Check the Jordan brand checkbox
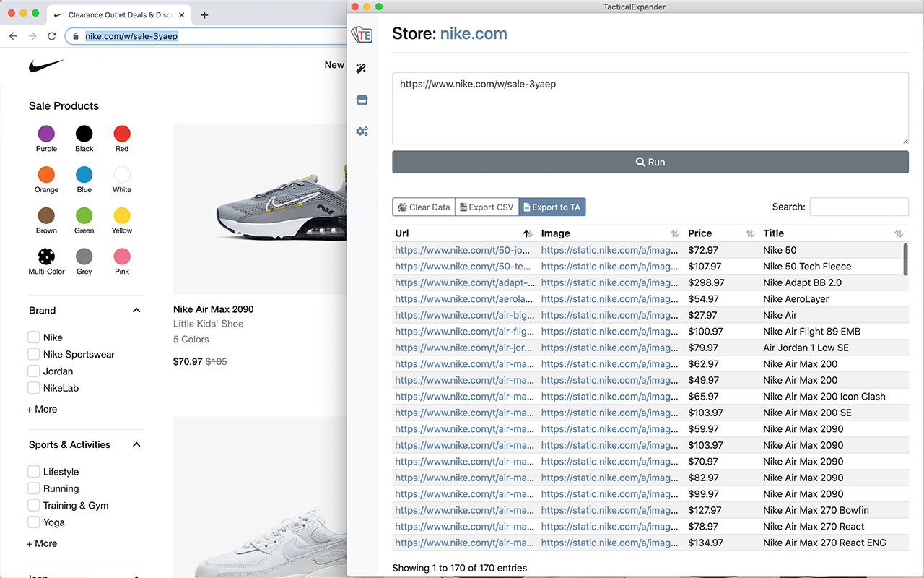Screen dimensions: 924x578 33,371
